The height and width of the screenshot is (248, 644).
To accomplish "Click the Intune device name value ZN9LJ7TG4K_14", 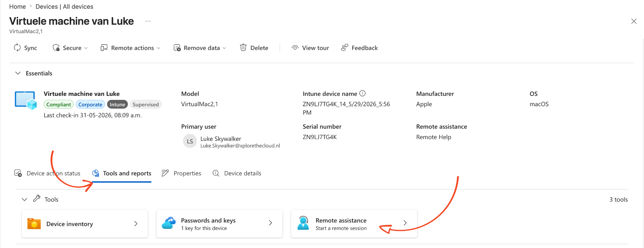I will pyautogui.click(x=346, y=108).
